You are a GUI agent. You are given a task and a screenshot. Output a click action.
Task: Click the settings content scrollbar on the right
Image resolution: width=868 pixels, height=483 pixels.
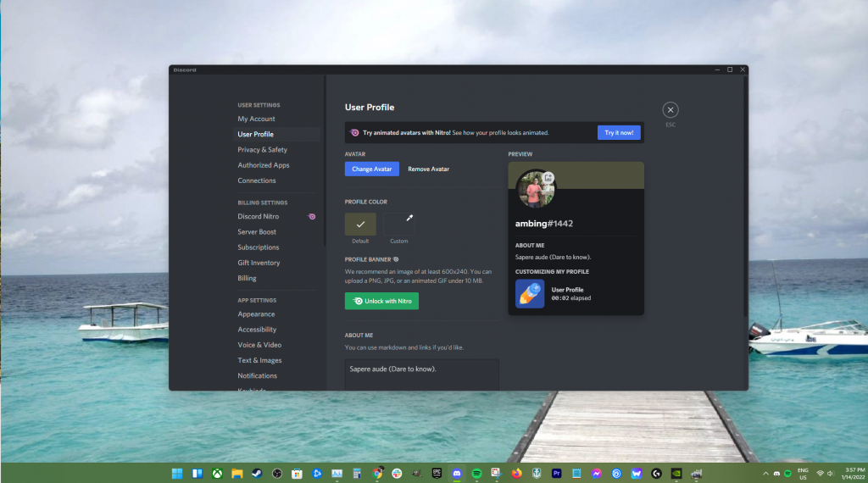[745, 197]
